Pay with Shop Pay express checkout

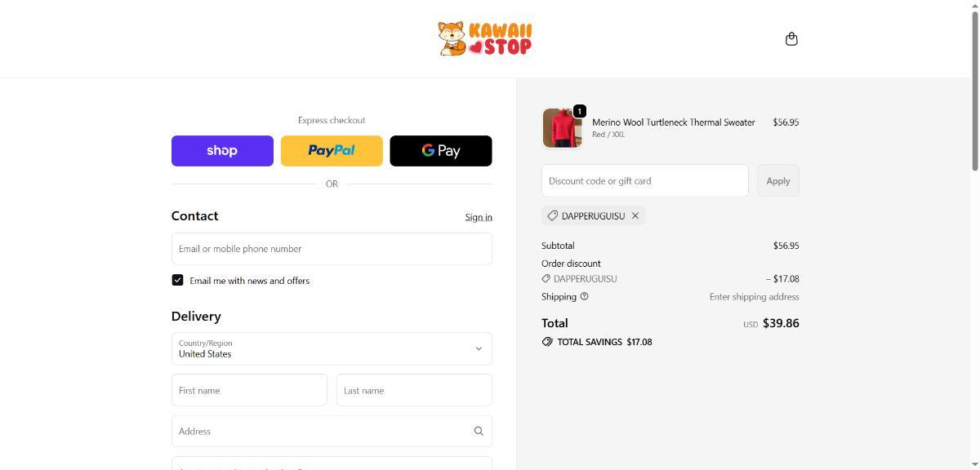pos(222,151)
